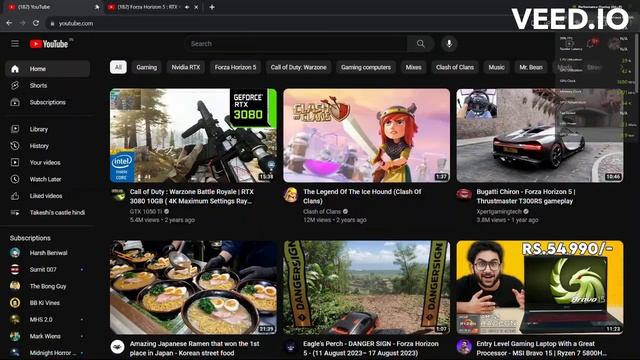Screen dimensions: 640x360
Task: Open Shorts in the sidebar
Action: 48,86
